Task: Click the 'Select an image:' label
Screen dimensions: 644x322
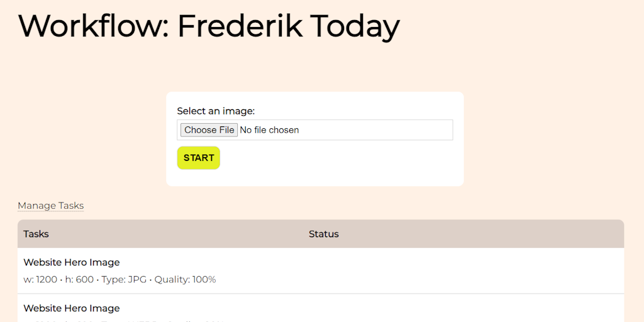Action: [x=216, y=111]
